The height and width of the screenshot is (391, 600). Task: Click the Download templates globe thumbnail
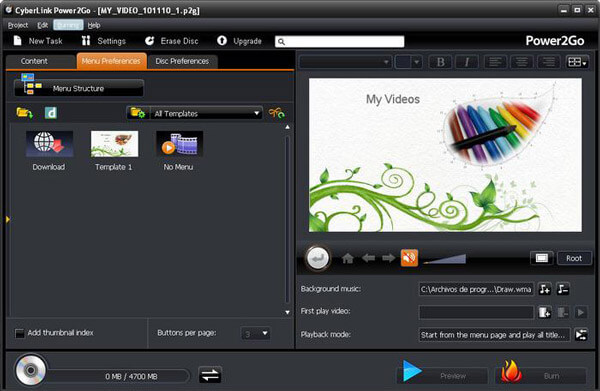tap(49, 144)
